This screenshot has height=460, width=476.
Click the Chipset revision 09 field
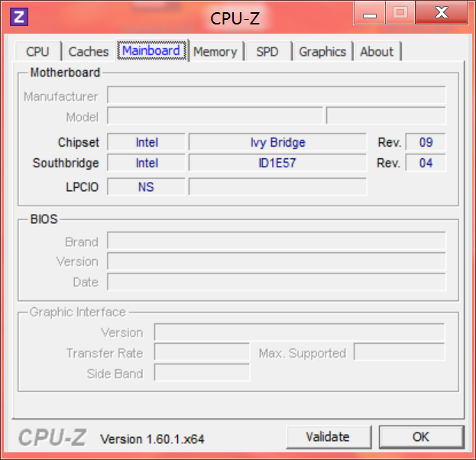coord(426,142)
